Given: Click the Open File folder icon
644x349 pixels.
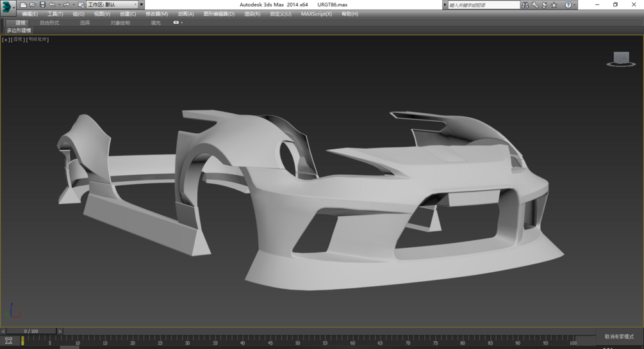Looking at the screenshot, I should [x=33, y=4].
